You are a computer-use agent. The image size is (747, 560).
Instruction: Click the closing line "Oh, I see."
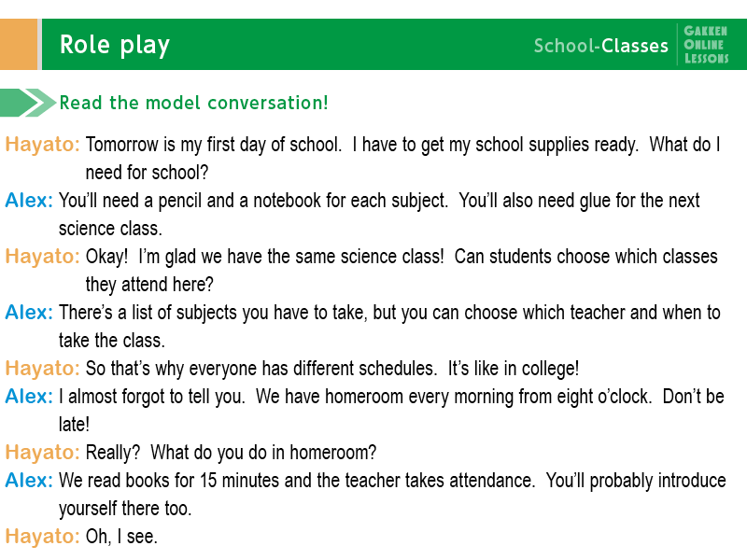pyautogui.click(x=121, y=537)
